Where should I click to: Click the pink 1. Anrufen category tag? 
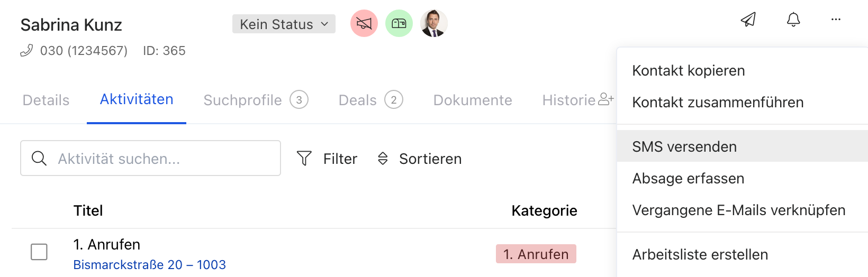click(536, 254)
